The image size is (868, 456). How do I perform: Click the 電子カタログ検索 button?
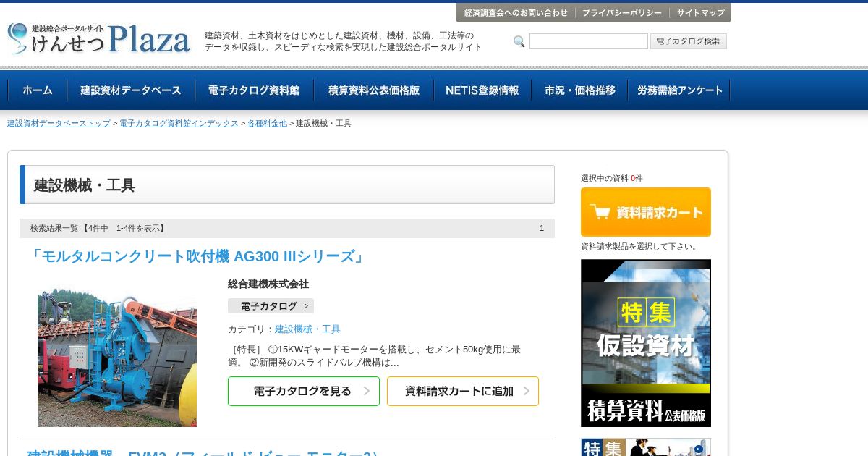[x=688, y=41]
